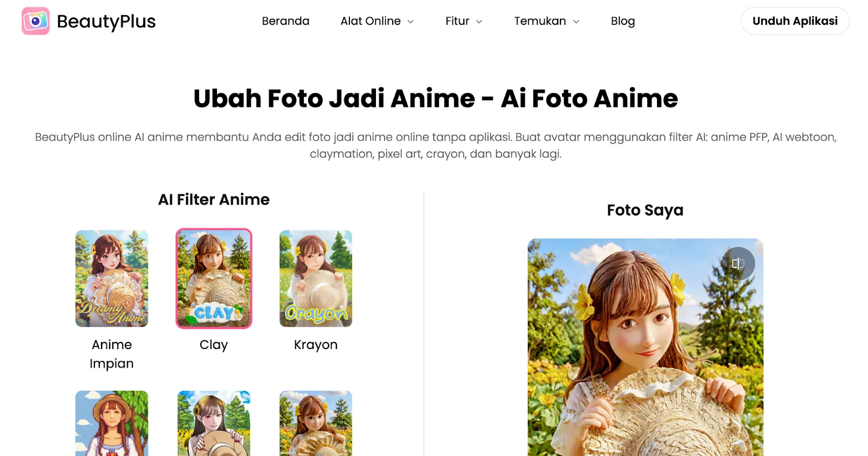The height and width of the screenshot is (456, 868).
Task: Click the "Anime Impian" filter label
Action: pyautogui.click(x=112, y=354)
